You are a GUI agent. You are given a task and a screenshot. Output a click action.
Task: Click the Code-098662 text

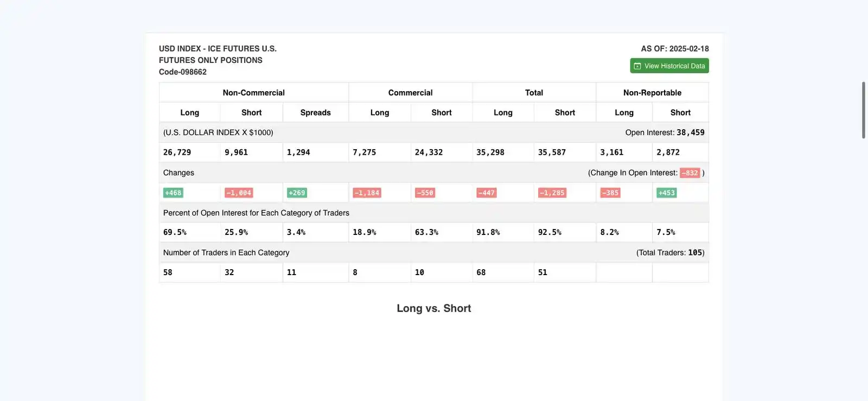pyautogui.click(x=183, y=72)
